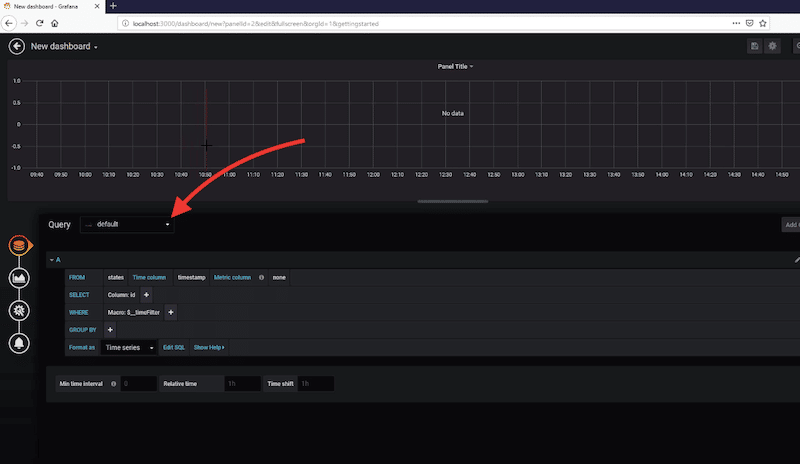This screenshot has height=464, width=800.
Task: Click the panel resize handle below the graph
Action: [453, 202]
